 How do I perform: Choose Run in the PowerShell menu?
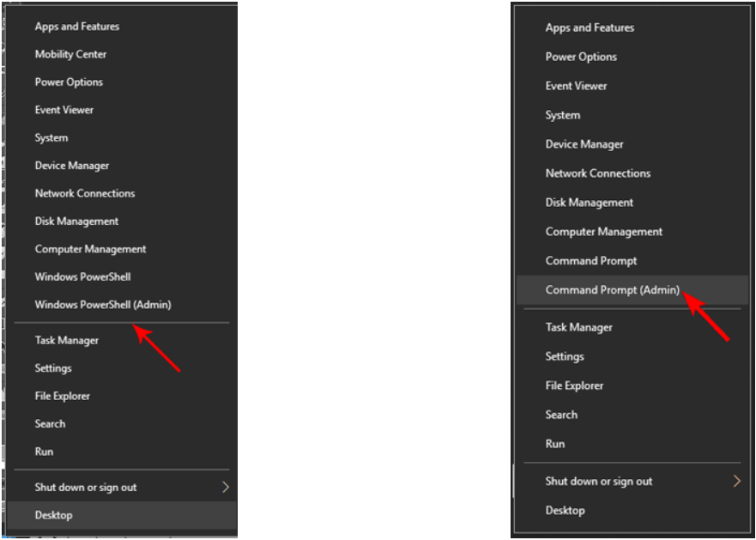pyautogui.click(x=44, y=452)
